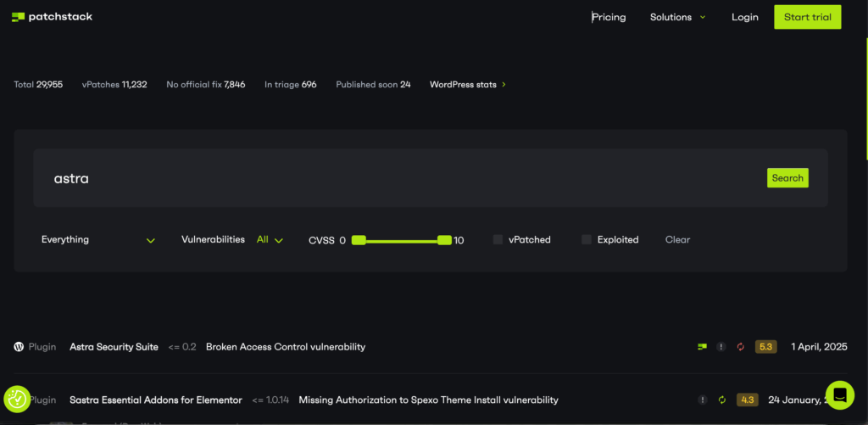Go to Pricing in the top navigation

click(x=609, y=17)
